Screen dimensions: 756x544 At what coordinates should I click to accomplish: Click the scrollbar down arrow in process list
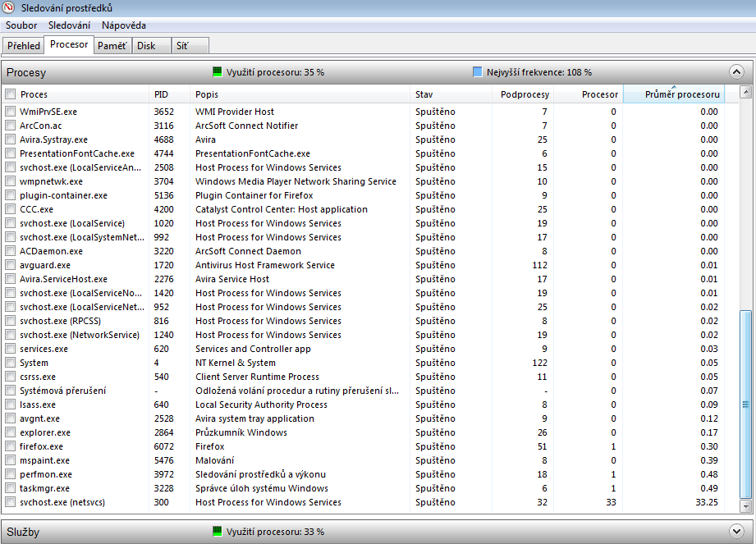pyautogui.click(x=745, y=504)
